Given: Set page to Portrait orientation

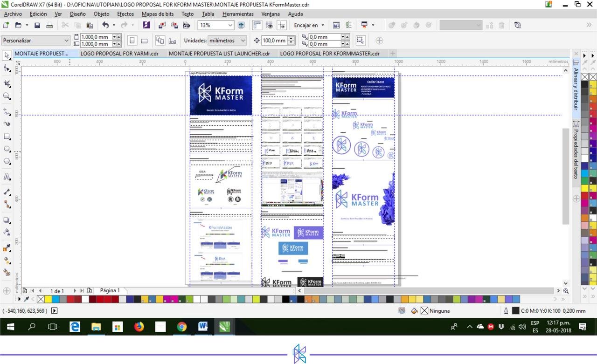Looking at the screenshot, I should (132, 41).
